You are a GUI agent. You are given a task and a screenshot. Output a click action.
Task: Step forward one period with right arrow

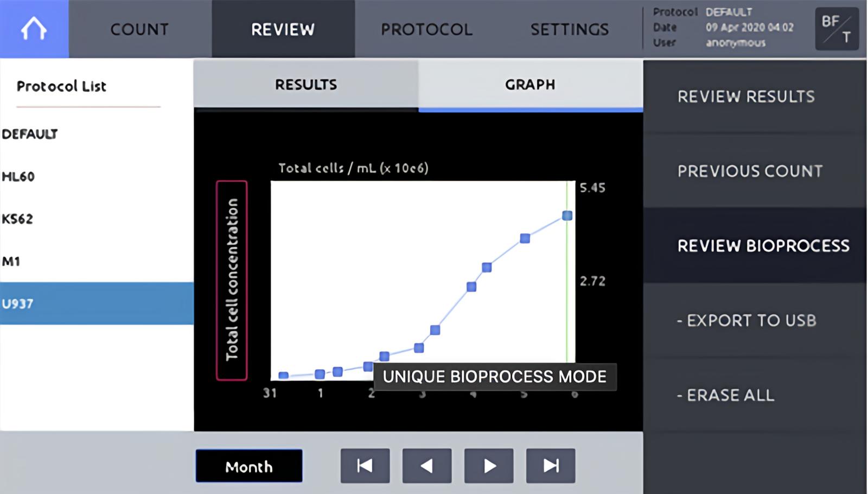pos(489,466)
